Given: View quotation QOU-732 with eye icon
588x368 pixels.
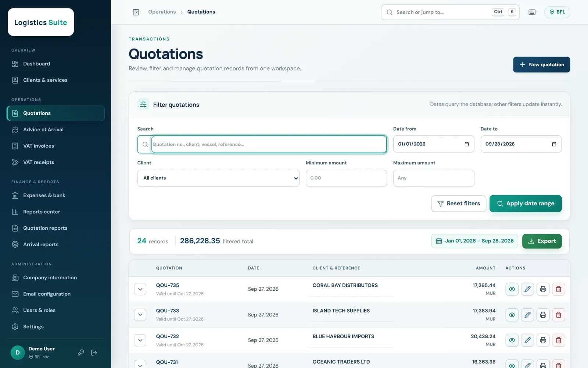Looking at the screenshot, I should pos(512,340).
